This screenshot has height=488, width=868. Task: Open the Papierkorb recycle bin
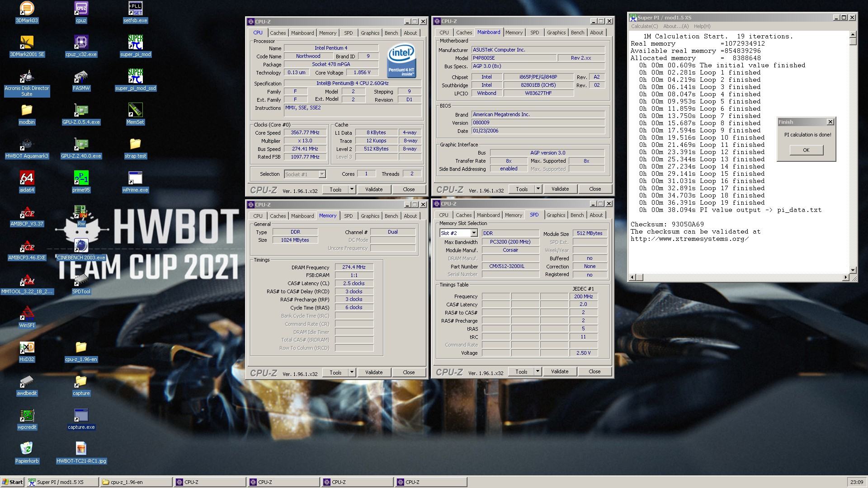[x=27, y=453]
